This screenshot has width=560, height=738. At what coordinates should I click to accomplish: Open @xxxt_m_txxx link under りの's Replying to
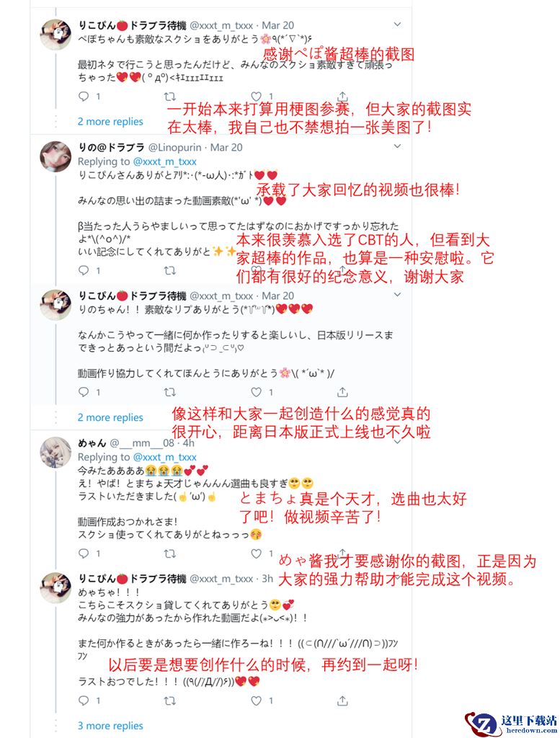pyautogui.click(x=165, y=161)
